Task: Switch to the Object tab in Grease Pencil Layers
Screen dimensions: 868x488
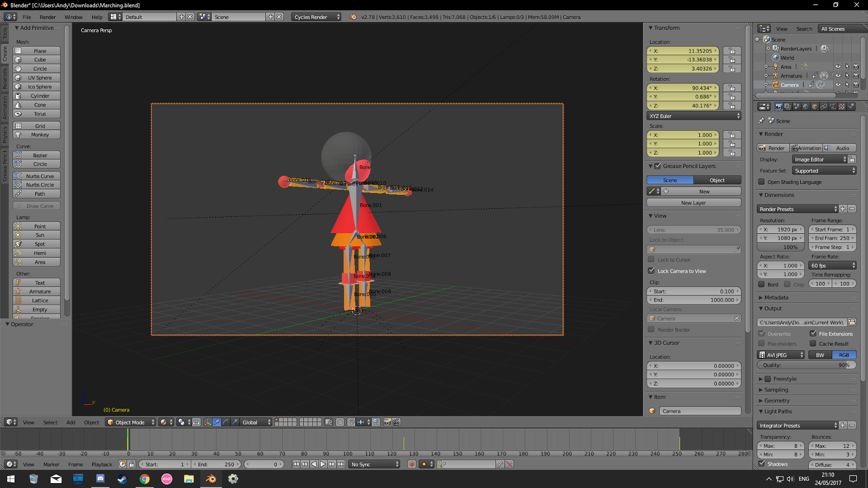Action: coord(717,179)
